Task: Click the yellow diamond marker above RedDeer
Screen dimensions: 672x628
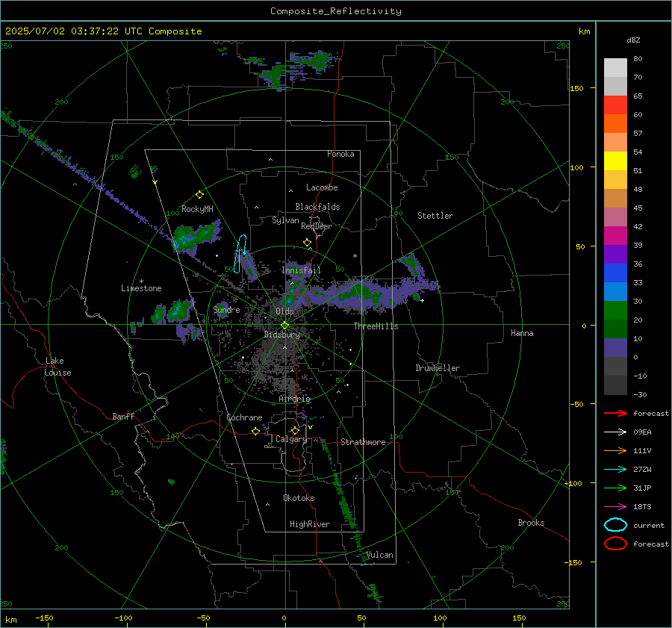Action: (307, 243)
